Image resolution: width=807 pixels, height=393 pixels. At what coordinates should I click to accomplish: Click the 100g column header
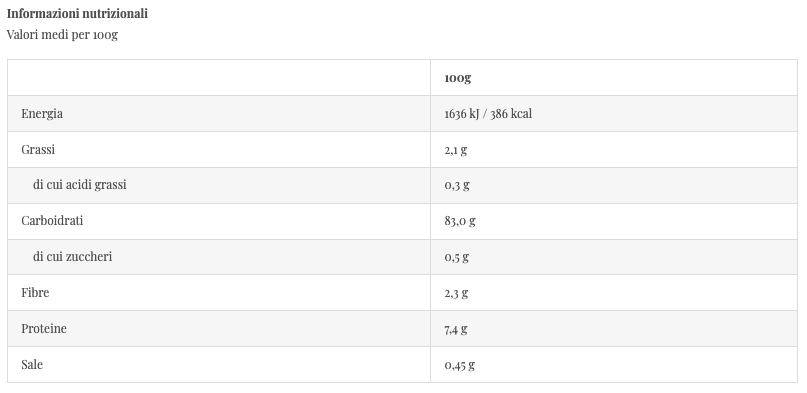pos(458,78)
